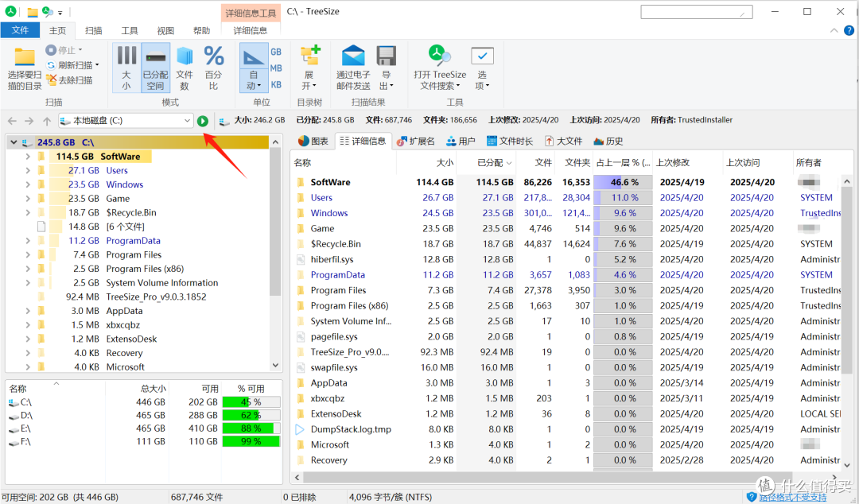Click the D:\ drive free-space bar
This screenshot has height=504, width=859.
coord(251,415)
